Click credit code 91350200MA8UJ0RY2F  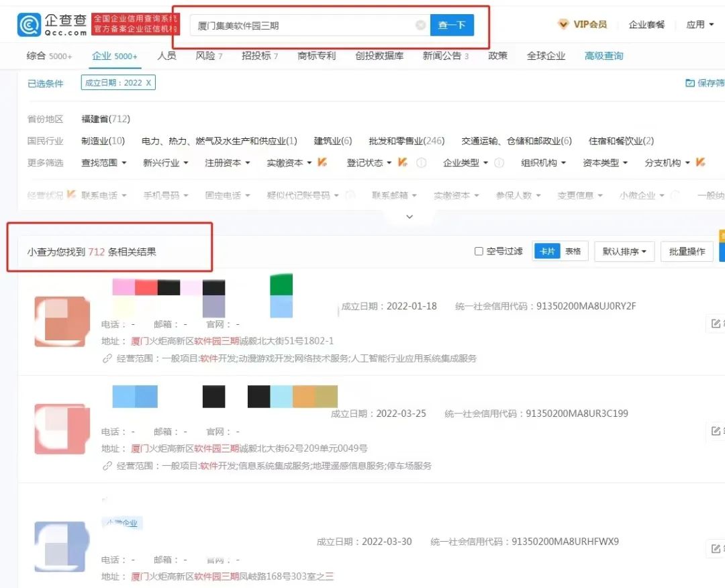click(586, 306)
